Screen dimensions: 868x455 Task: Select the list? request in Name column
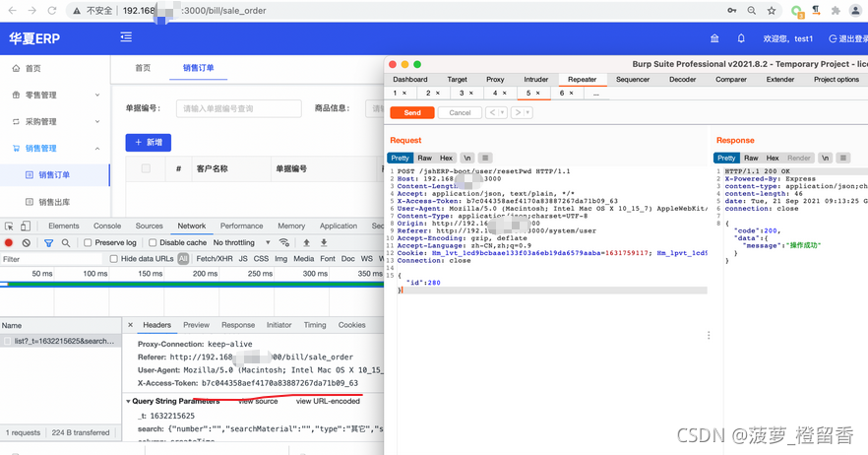pyautogui.click(x=61, y=342)
